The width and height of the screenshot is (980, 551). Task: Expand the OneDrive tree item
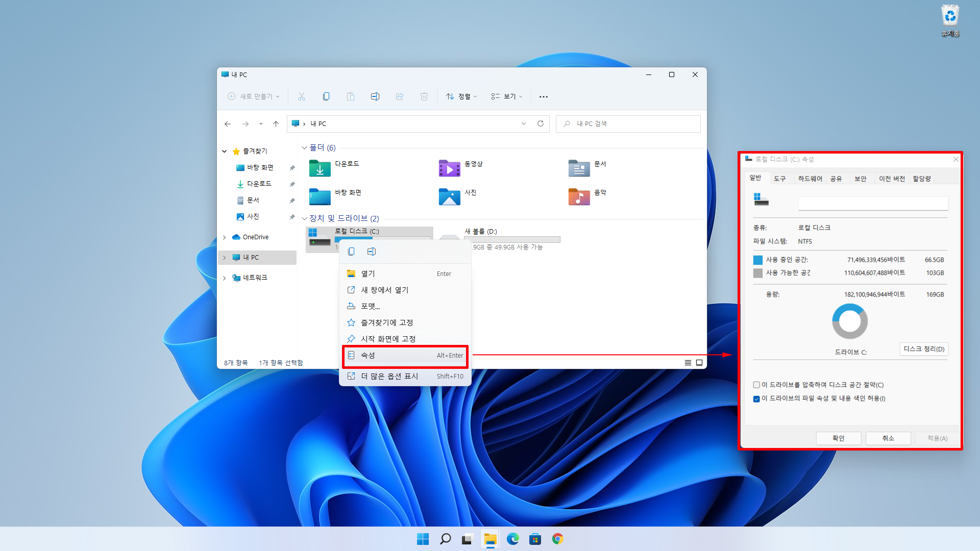coord(224,237)
